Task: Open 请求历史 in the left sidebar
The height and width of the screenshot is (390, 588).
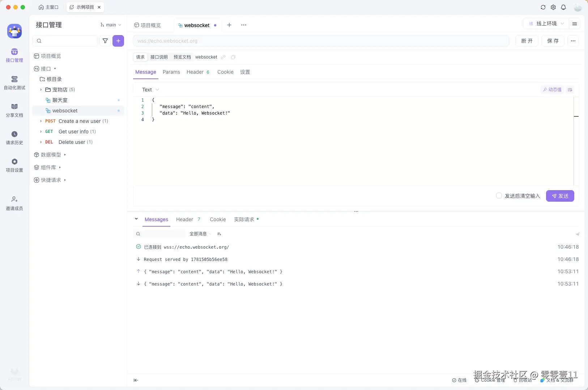Action: tap(14, 138)
